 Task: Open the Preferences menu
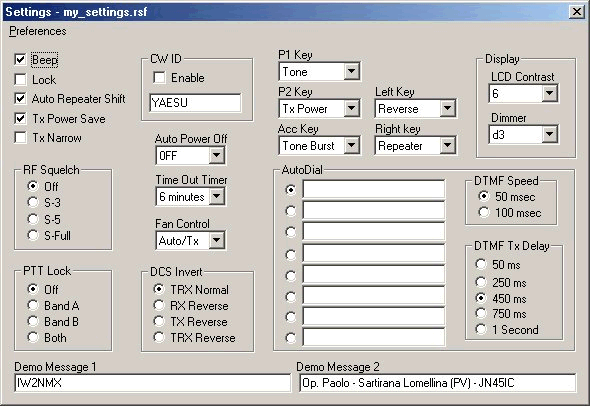(38, 31)
